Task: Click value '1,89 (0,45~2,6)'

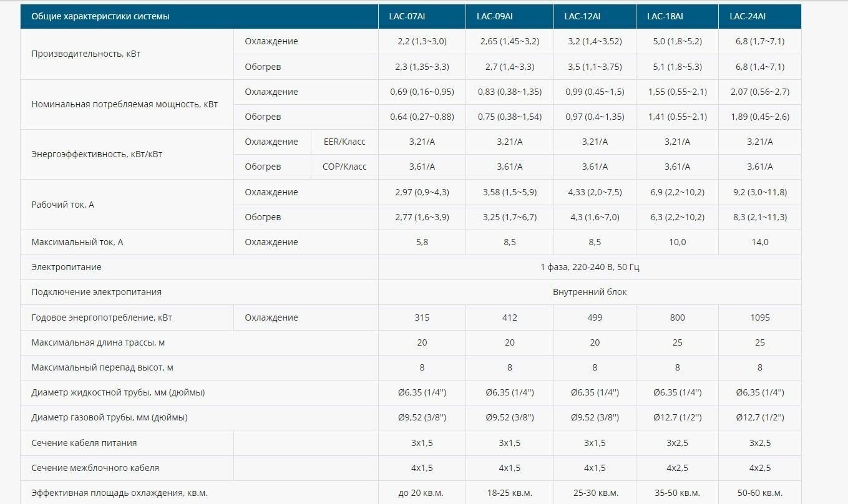Action: point(760,117)
